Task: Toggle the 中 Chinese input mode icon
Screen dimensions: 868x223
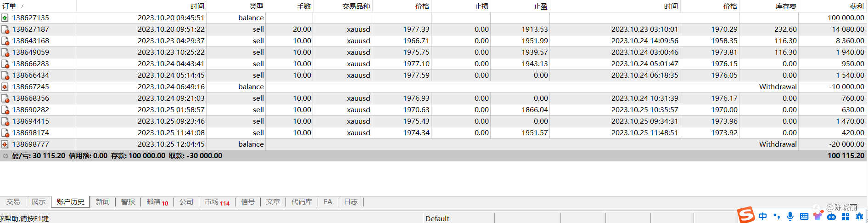Action: click(x=763, y=216)
